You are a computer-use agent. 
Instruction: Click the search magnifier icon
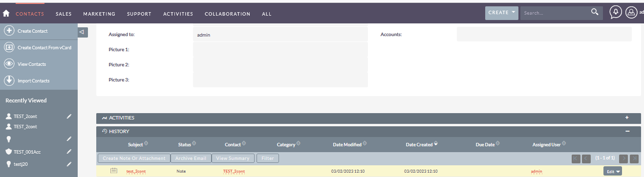pos(595,12)
